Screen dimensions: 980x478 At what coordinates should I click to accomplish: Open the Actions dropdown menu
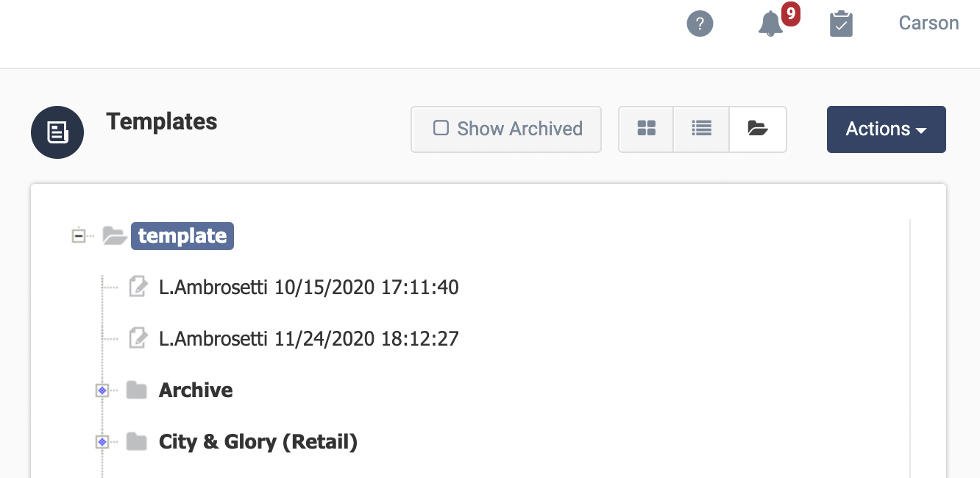pos(886,129)
